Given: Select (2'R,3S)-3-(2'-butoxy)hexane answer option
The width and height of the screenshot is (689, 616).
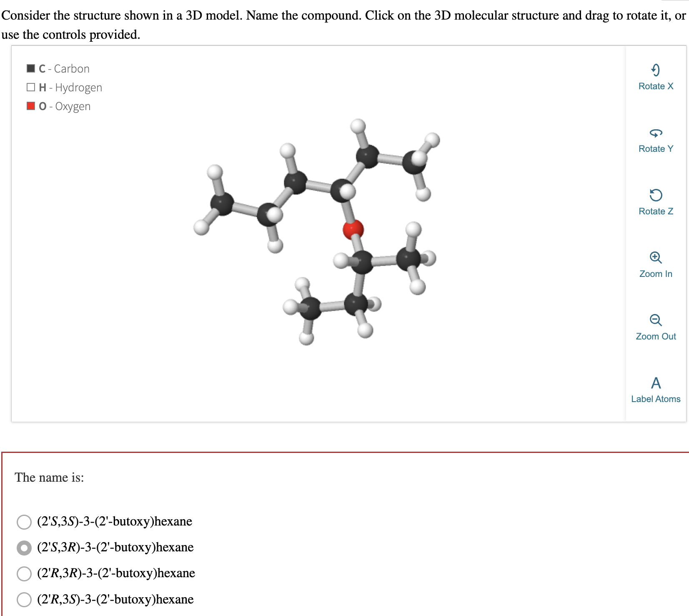Looking at the screenshot, I should point(24,599).
